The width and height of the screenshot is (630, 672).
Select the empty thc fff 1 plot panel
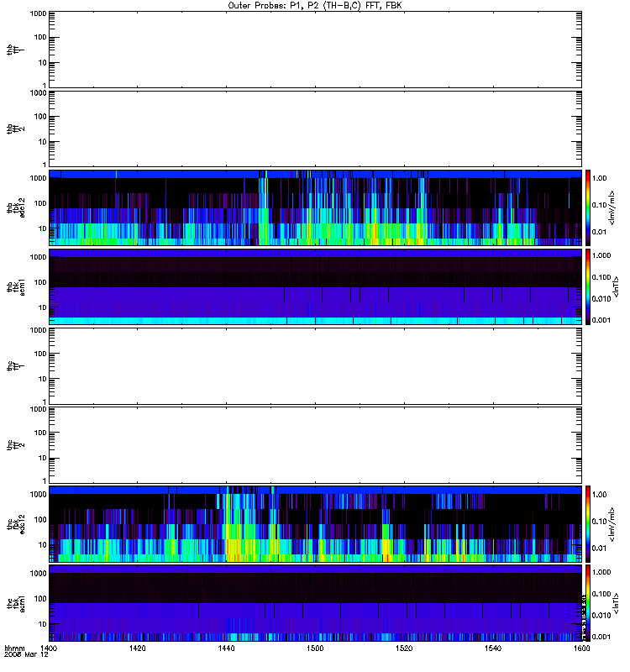(316, 366)
